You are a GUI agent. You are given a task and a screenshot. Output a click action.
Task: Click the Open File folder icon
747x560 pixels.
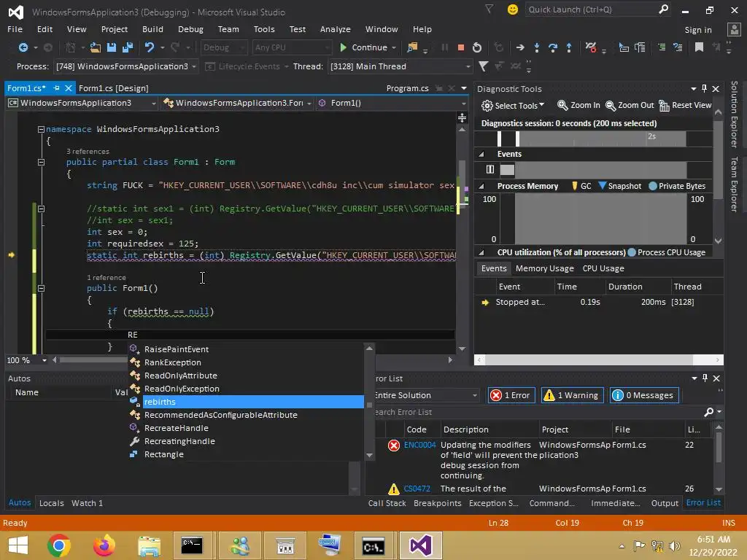96,47
